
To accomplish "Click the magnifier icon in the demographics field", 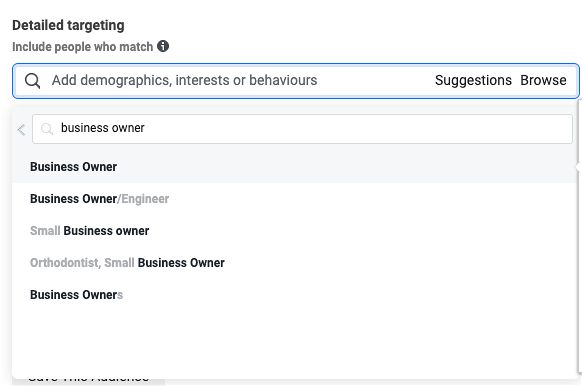I will [32, 81].
